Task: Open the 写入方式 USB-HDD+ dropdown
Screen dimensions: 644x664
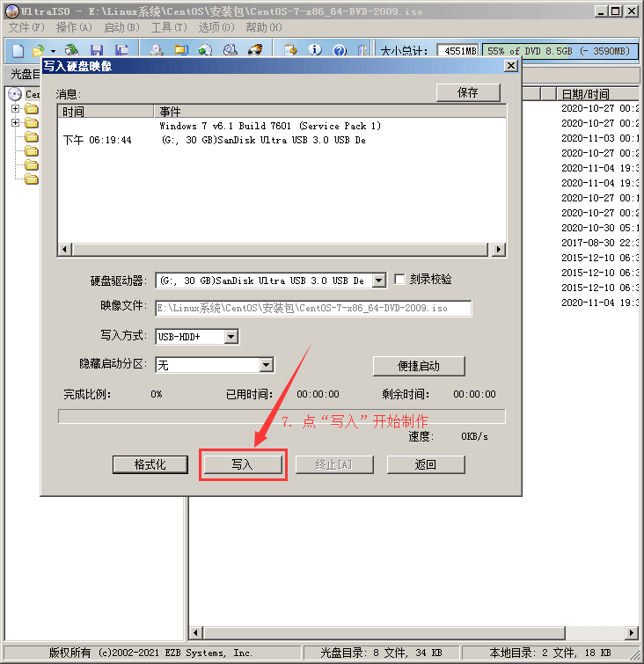Action: pos(231,336)
